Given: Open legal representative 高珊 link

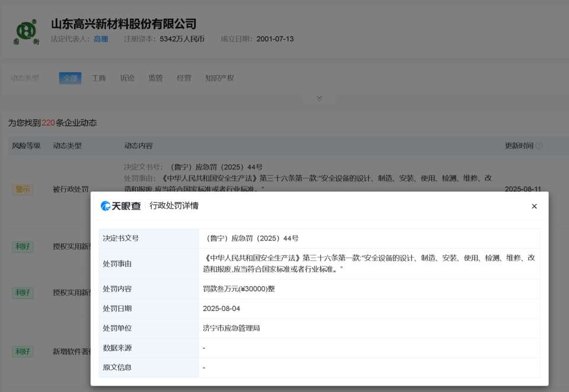Looking at the screenshot, I should (101, 39).
